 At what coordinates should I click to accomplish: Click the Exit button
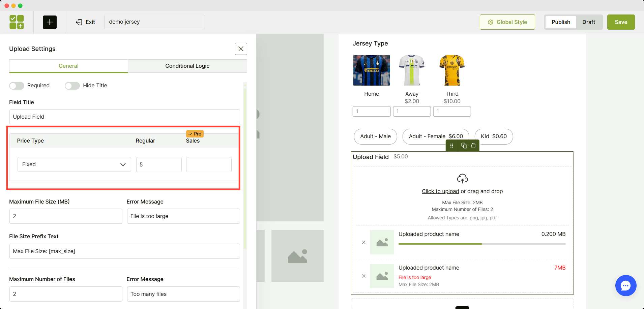coord(86,22)
